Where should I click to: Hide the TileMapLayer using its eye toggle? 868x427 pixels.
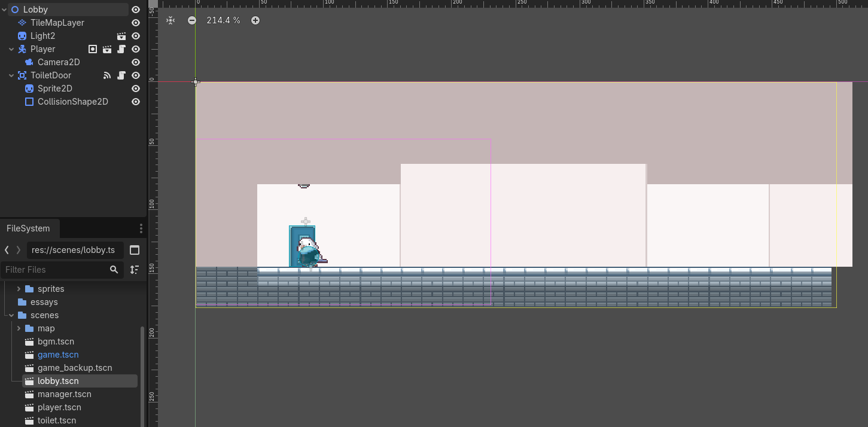pos(136,23)
